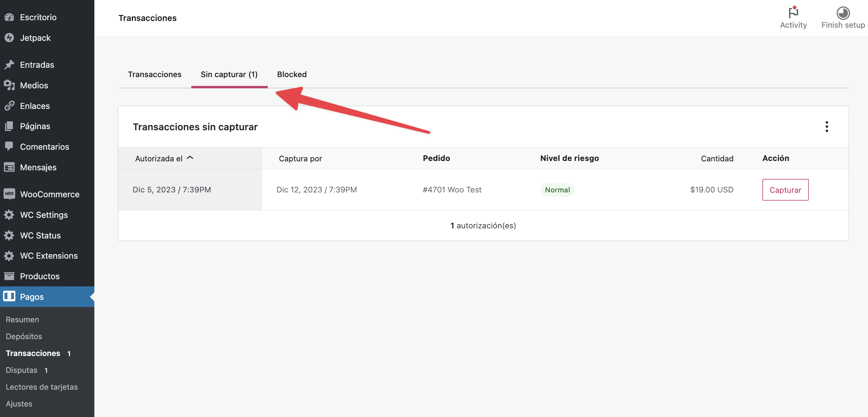The image size is (868, 417).
Task: Select the WooCommerce logo icon
Action: click(x=9, y=194)
